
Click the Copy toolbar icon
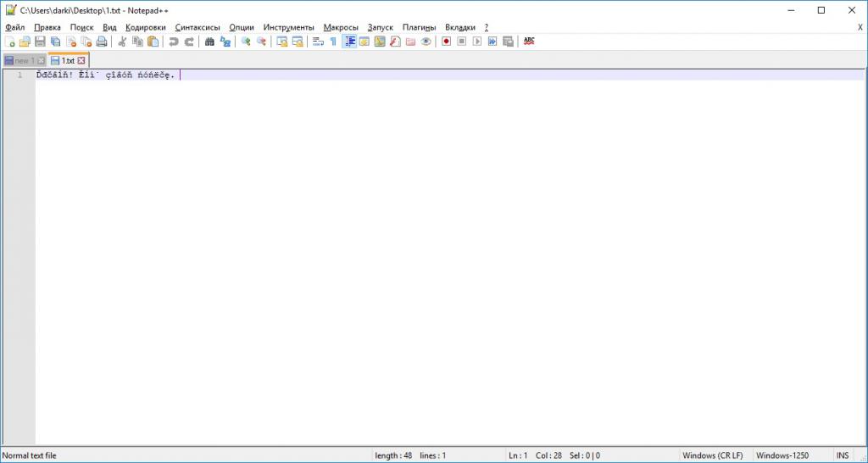point(138,42)
